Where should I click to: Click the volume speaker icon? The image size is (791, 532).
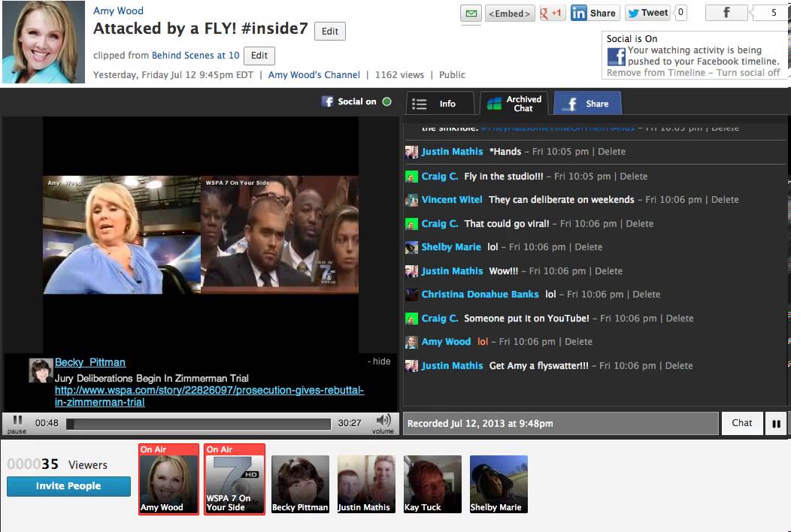pyautogui.click(x=383, y=422)
